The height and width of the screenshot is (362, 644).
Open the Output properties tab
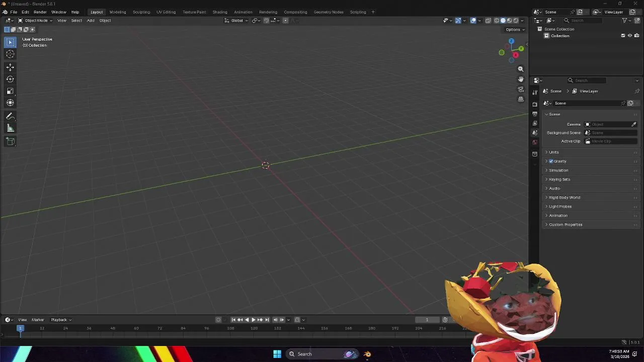click(535, 114)
